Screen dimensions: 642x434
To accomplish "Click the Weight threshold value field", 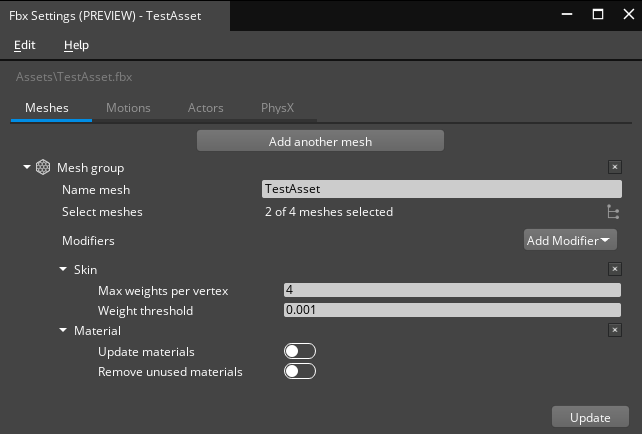I will tap(452, 310).
